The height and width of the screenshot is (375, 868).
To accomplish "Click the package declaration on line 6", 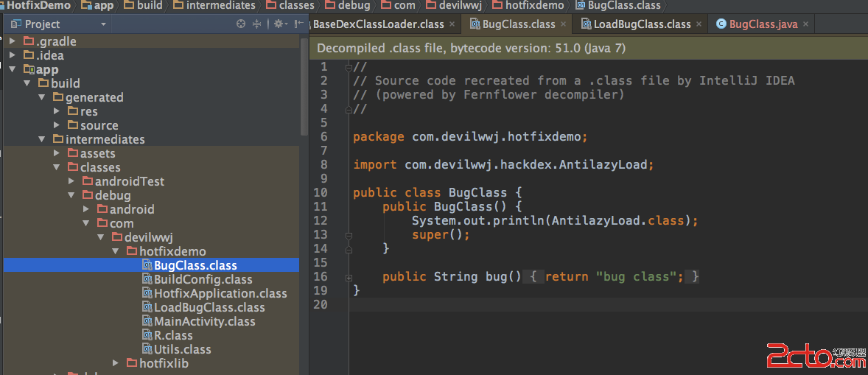I will click(470, 136).
